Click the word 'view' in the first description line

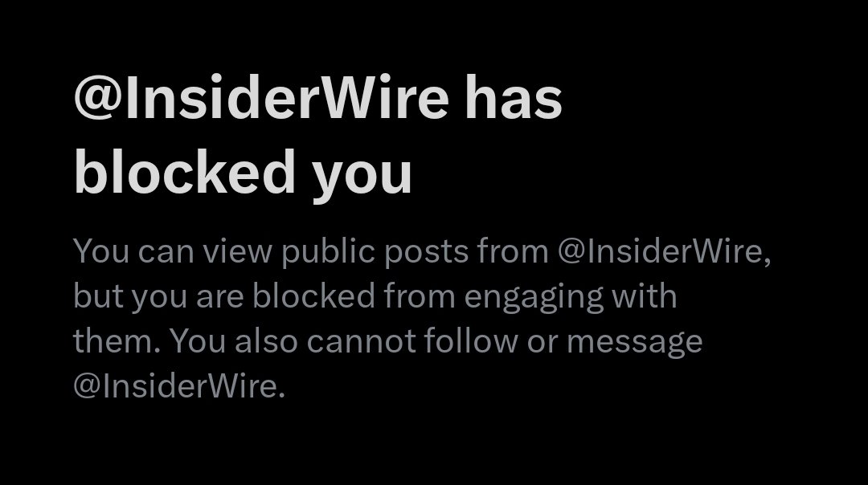[x=237, y=251]
